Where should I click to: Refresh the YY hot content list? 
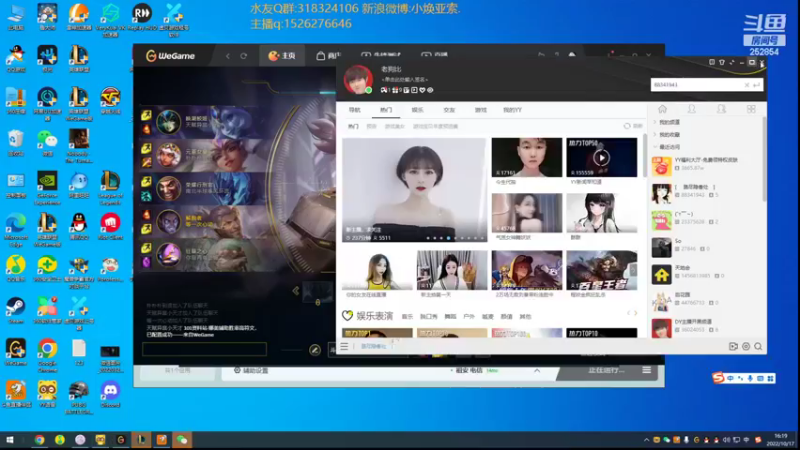633,126
